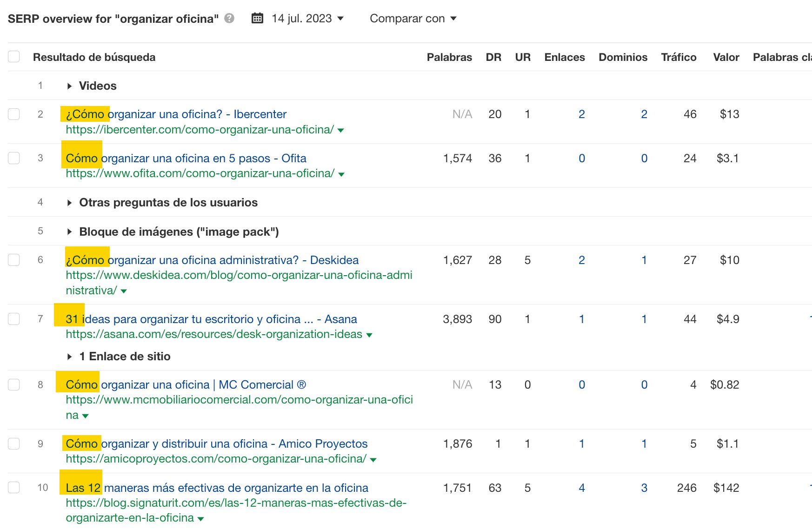Open the Deskidea blog result link
812x529 pixels.
[x=212, y=260]
